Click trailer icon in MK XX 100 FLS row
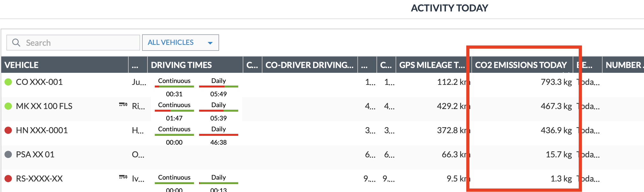Viewport: 644px width, 192px height. [x=123, y=104]
